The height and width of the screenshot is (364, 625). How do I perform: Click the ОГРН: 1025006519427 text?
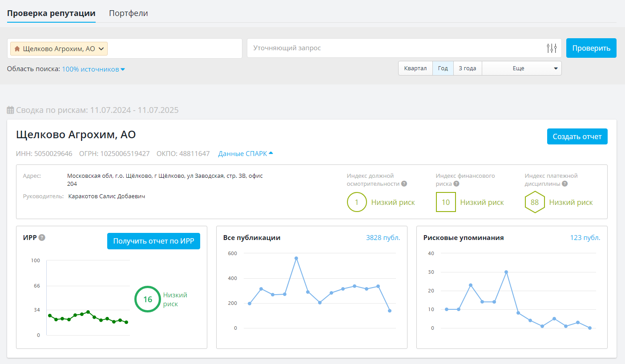click(114, 154)
